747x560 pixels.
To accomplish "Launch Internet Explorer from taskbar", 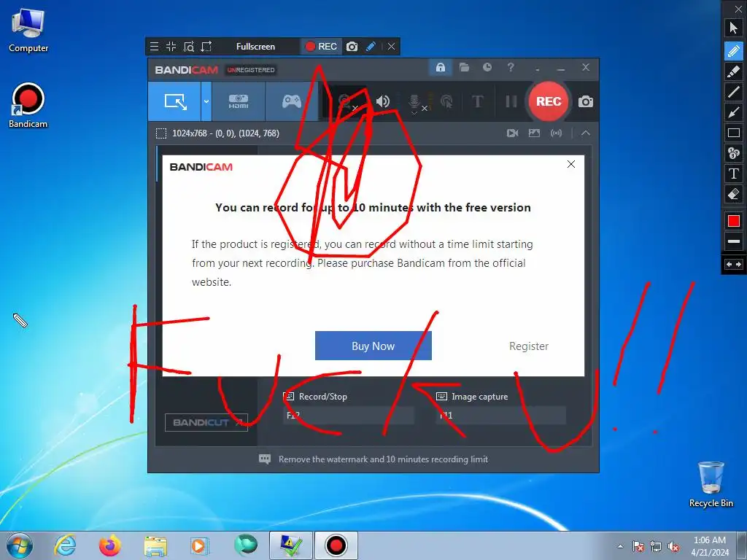I will (x=65, y=545).
